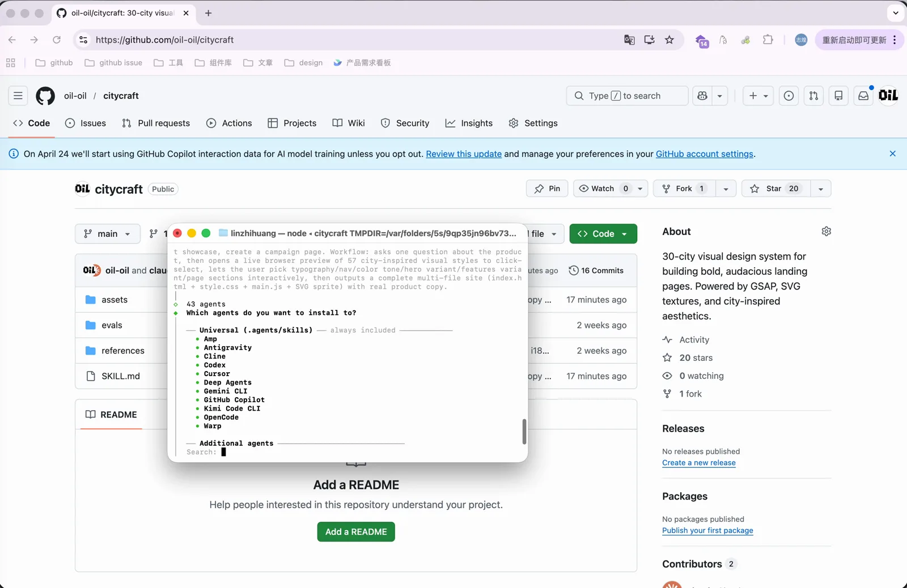Bookmark this page with the star icon

669,40
